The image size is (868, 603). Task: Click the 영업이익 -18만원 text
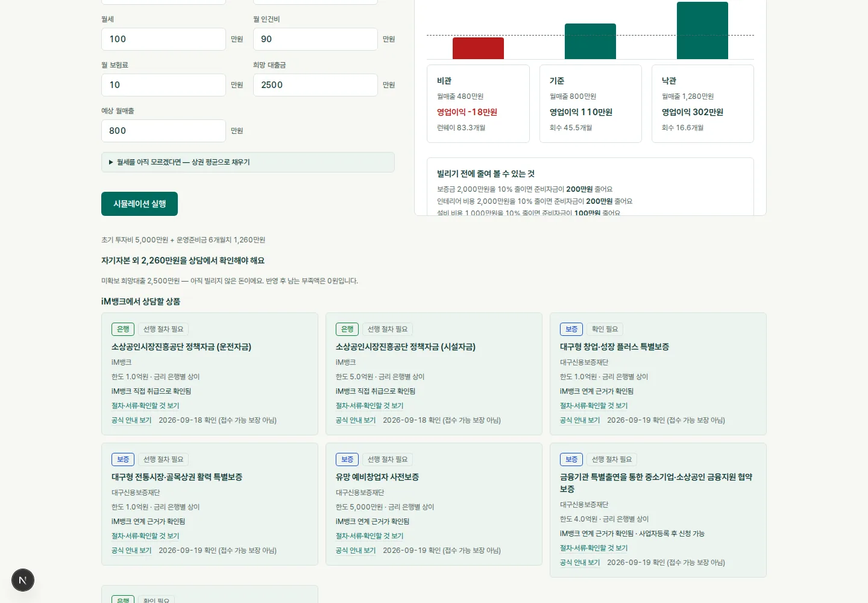coord(467,112)
